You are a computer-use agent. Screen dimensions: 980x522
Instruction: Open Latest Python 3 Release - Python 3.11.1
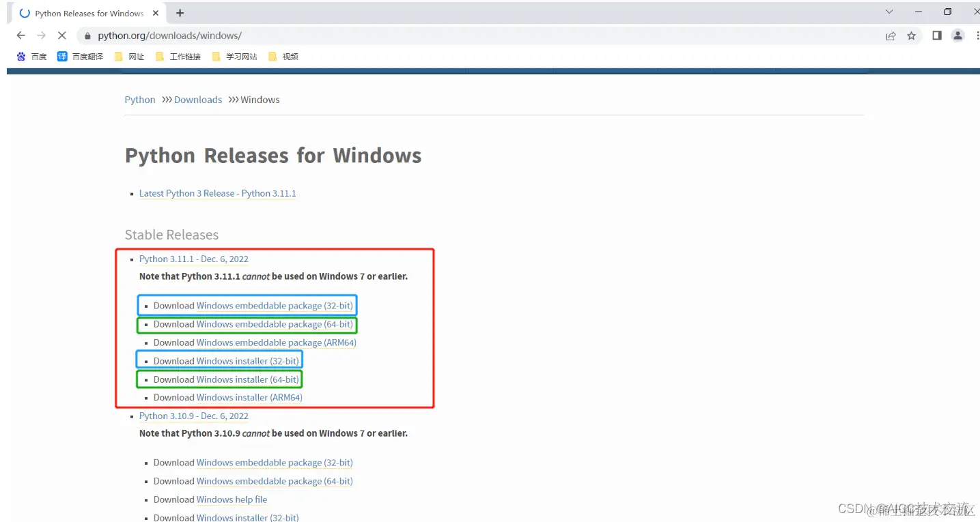218,193
